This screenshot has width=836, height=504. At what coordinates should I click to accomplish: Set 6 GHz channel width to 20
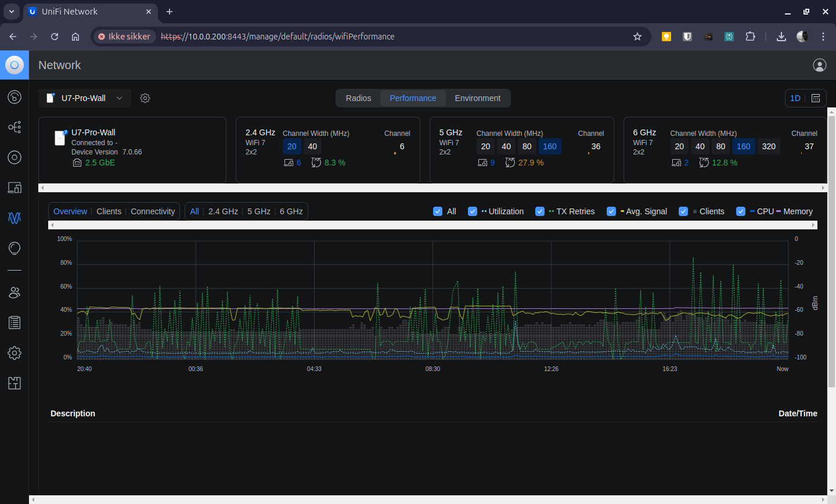click(x=679, y=146)
